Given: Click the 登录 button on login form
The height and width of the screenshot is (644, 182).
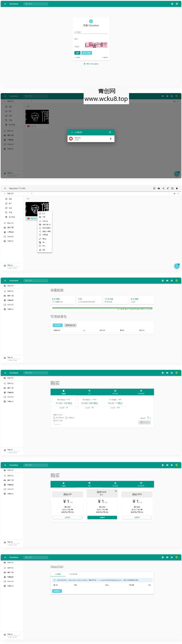Looking at the screenshot, I should pyautogui.click(x=77, y=53).
